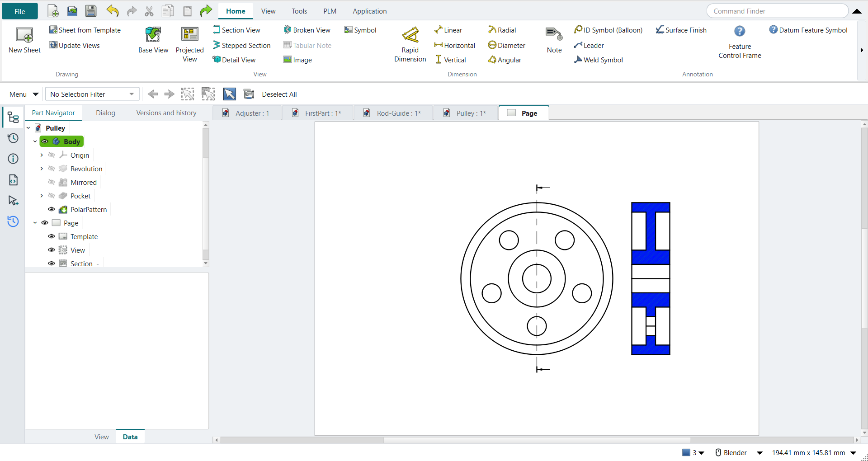Hide the PolarPattern feature
This screenshot has height=461, width=868.
pyautogui.click(x=52, y=209)
